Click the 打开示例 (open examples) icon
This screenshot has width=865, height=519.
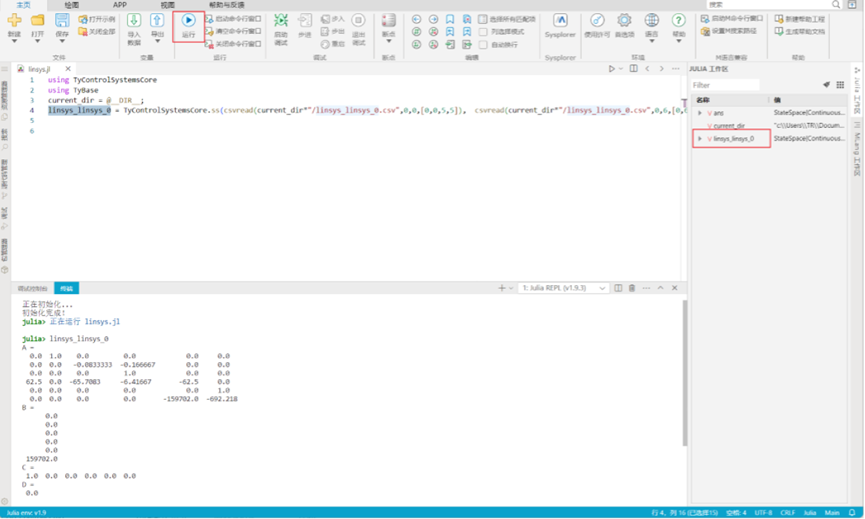pos(83,19)
